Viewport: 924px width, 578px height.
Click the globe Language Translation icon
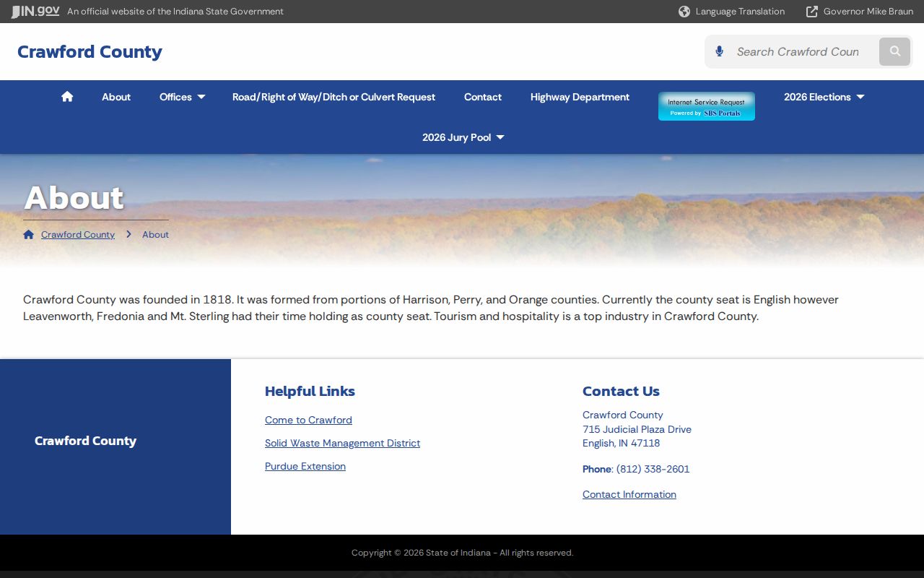tap(684, 12)
